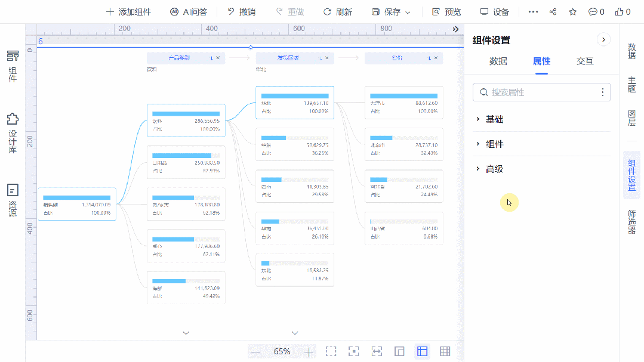Open the 资源 resources sidebar panel
The image size is (644, 362).
[x=13, y=200]
